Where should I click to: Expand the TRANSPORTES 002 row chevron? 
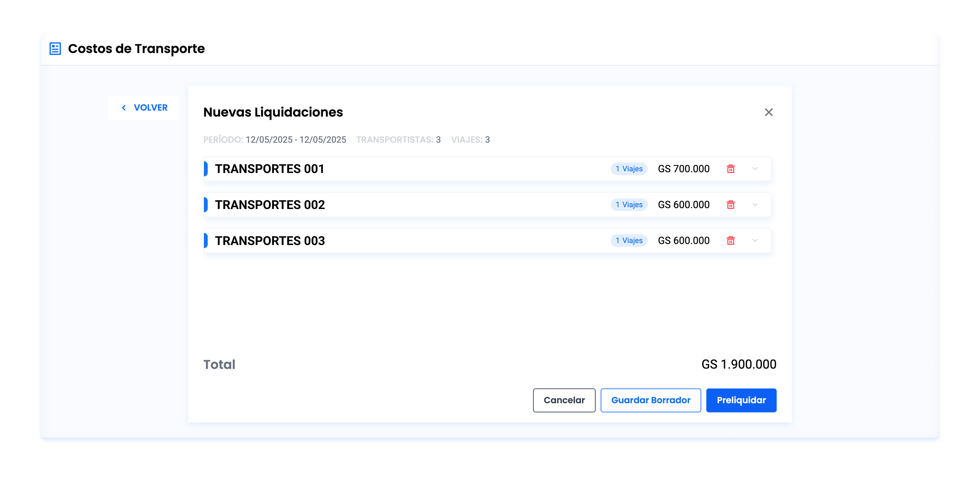(x=755, y=205)
